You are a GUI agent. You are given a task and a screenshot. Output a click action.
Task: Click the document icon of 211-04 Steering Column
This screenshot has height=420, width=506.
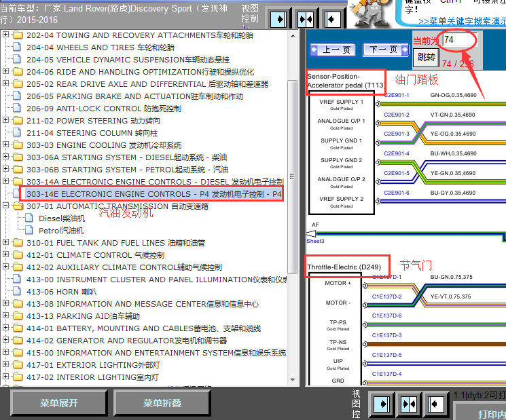pos(17,132)
